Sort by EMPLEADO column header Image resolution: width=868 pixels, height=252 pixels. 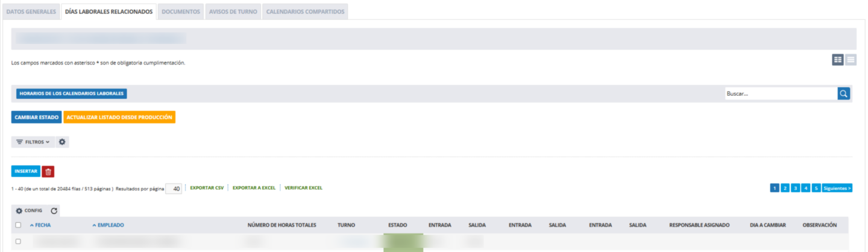108,225
